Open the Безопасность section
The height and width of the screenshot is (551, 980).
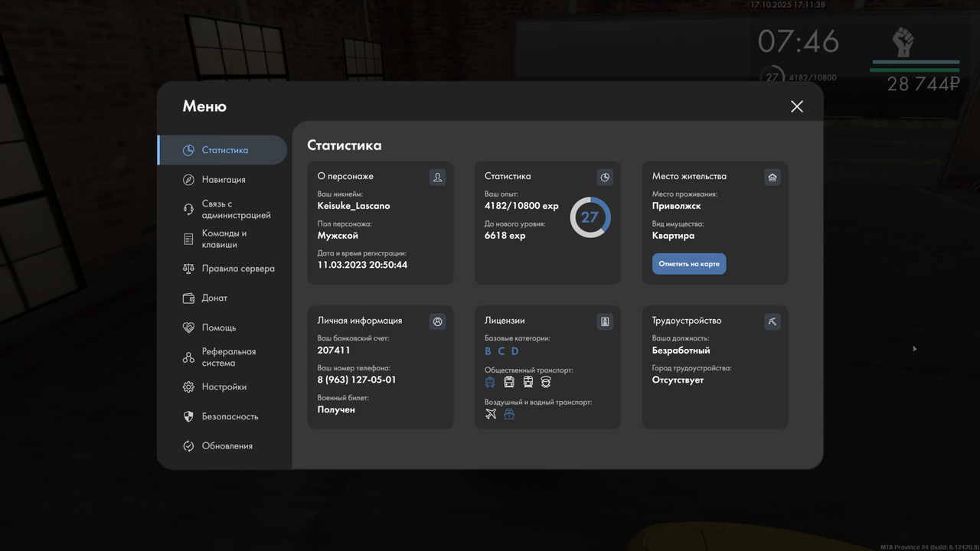[222, 416]
